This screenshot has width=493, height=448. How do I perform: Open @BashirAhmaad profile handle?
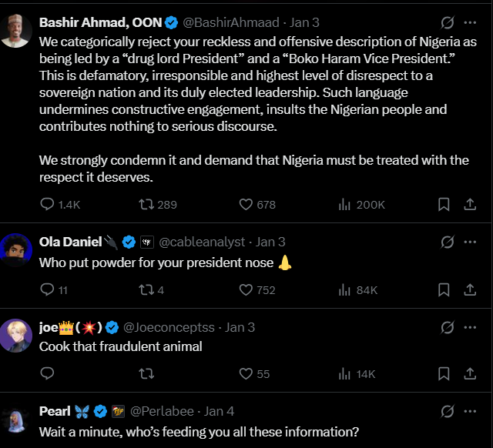[230, 22]
